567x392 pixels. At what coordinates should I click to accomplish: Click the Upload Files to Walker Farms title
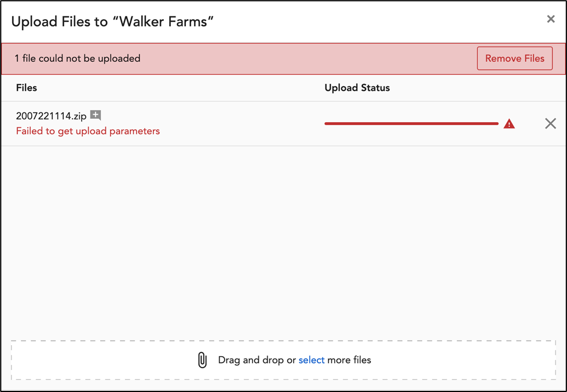pos(112,21)
